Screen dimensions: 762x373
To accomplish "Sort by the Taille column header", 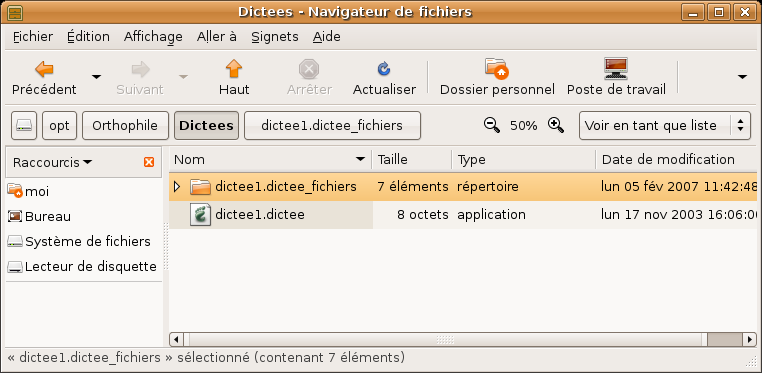I will (412, 159).
